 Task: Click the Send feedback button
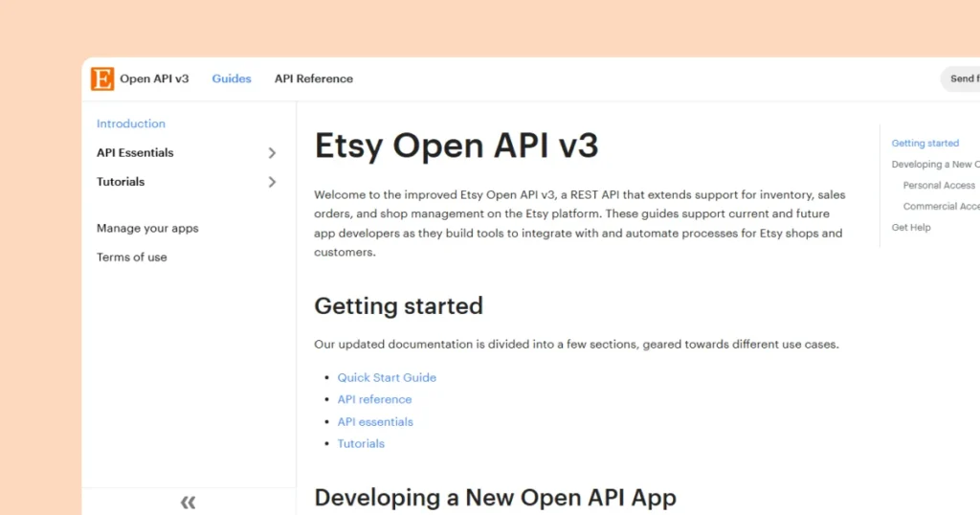[961, 78]
